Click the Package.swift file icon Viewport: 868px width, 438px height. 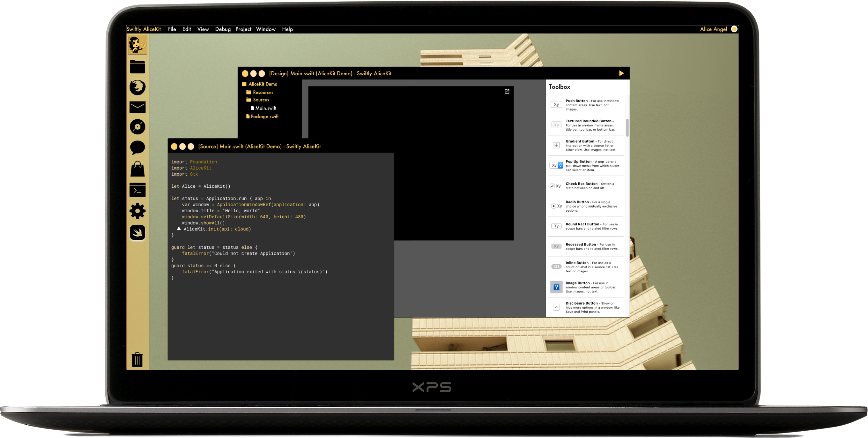[248, 116]
